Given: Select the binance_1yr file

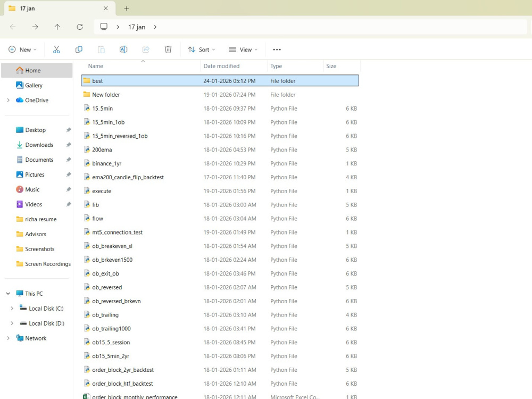Looking at the screenshot, I should click(x=220, y=163).
